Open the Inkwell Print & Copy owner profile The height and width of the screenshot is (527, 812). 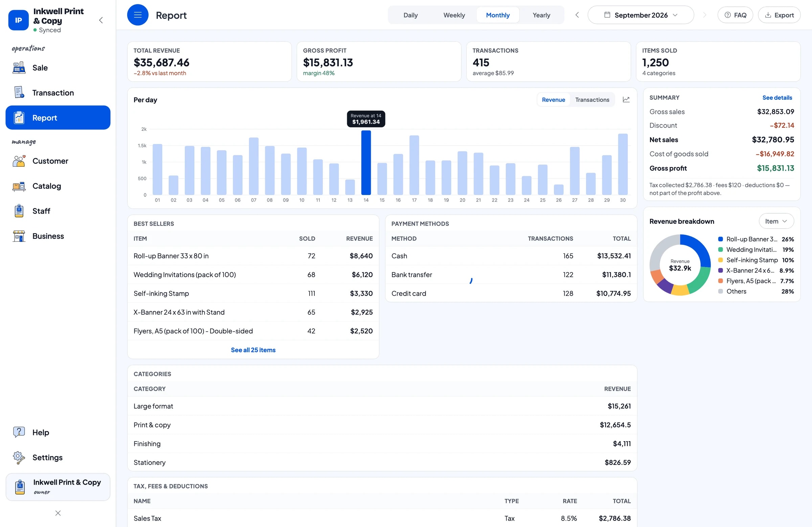[x=58, y=487]
